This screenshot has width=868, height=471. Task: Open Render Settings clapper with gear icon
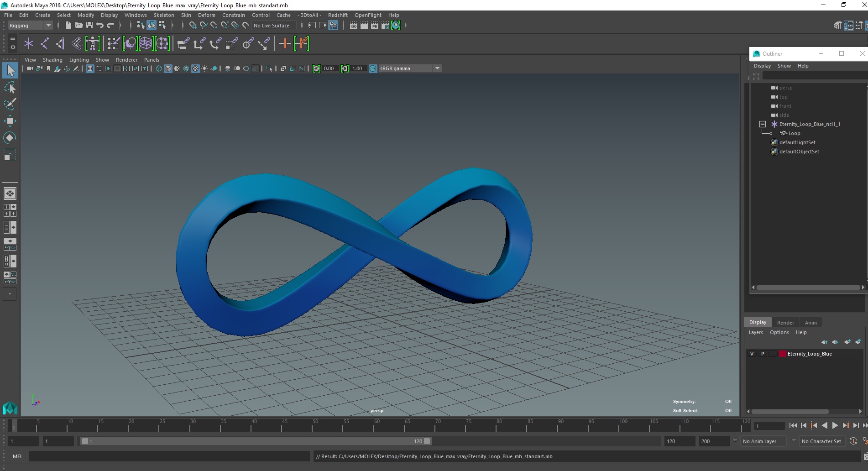385,26
